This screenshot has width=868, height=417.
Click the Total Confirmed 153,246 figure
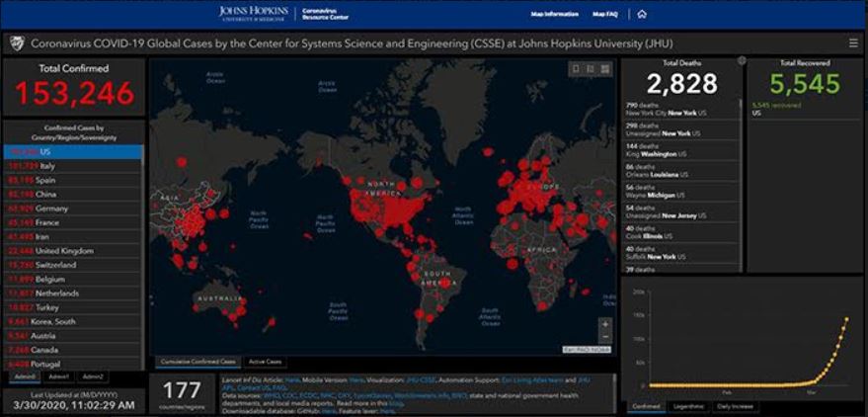click(x=74, y=93)
